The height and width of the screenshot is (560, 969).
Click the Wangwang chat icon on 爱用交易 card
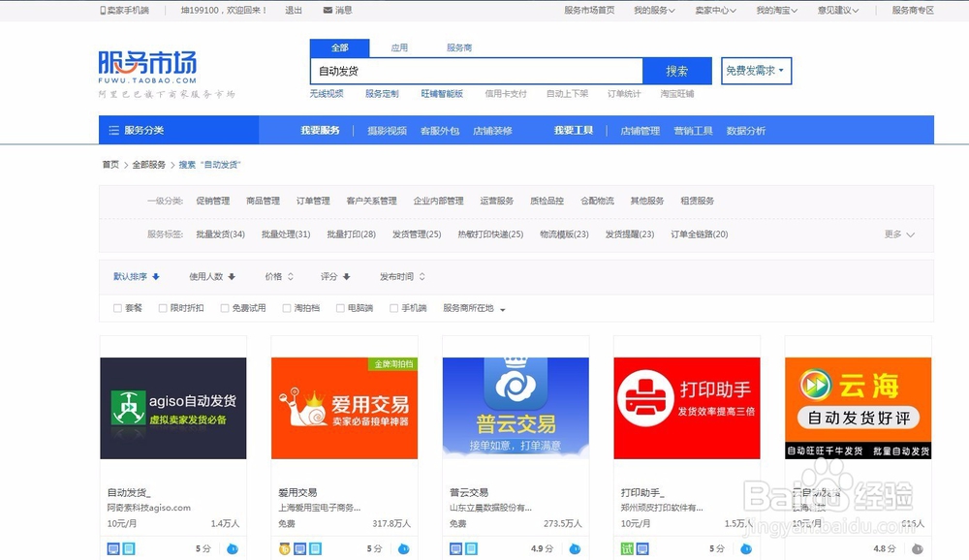403,548
